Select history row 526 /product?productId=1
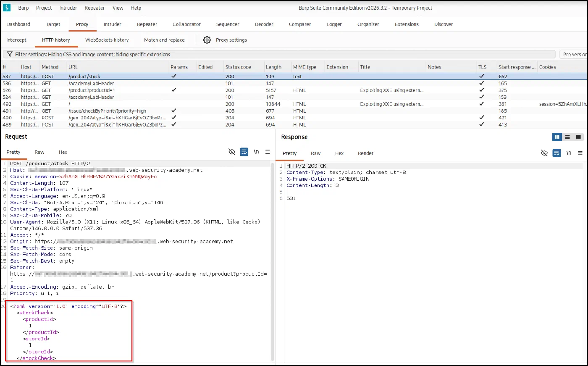588x366 pixels. click(294, 90)
